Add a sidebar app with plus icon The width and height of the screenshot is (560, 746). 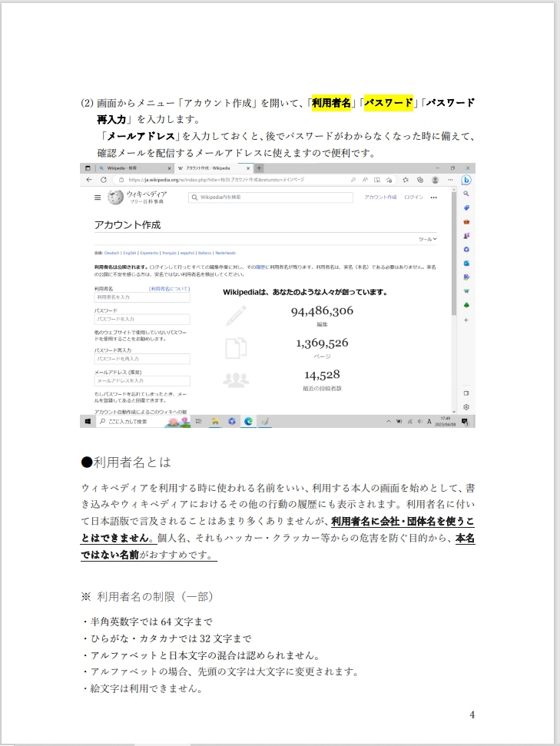[x=466, y=320]
